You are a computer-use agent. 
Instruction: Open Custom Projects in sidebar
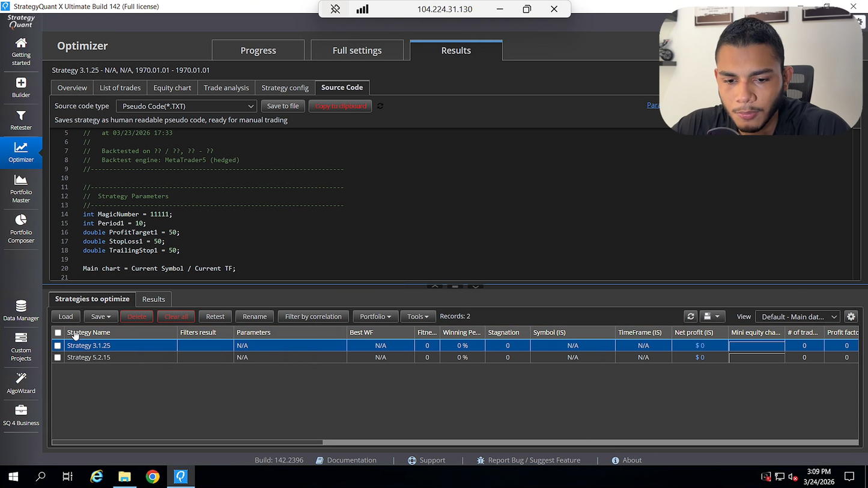(x=21, y=346)
